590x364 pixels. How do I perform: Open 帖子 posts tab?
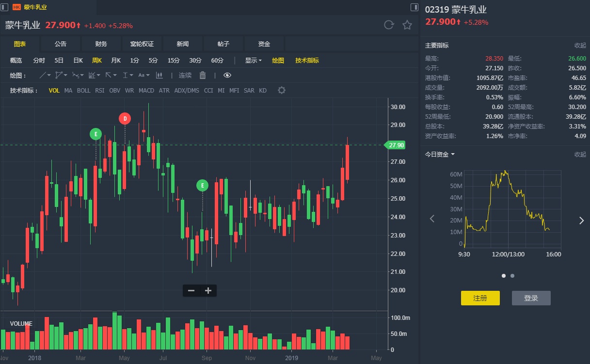point(223,44)
